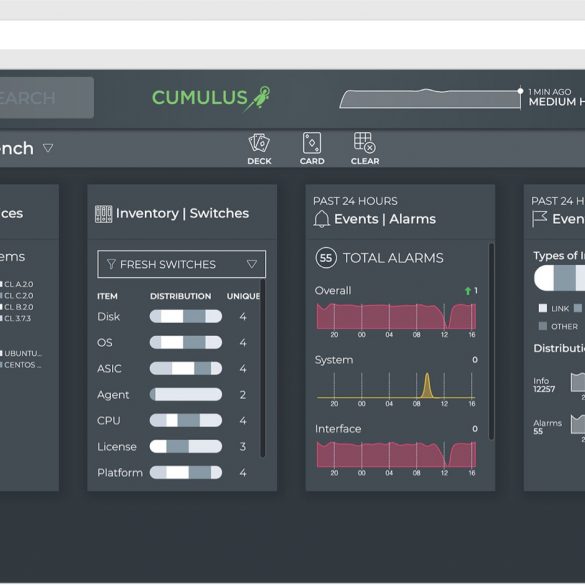
Task: Click the 'Inventory | Switches' card title
Action: (182, 213)
